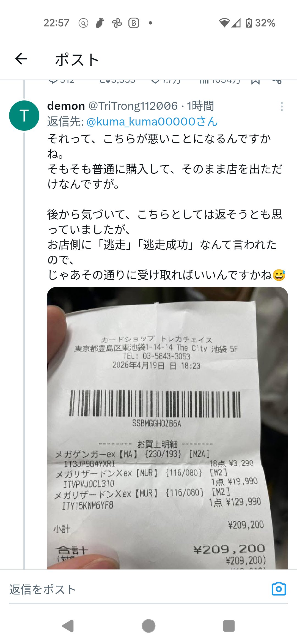Screen dimensions: 297x644
Task: Bookmark the post using the bookmark icon
Action: (x=255, y=81)
